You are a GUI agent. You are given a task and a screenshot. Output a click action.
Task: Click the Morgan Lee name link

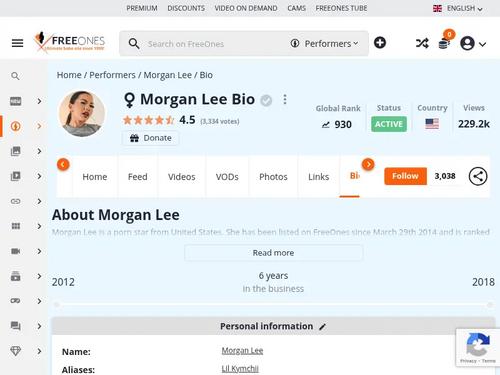click(x=242, y=351)
